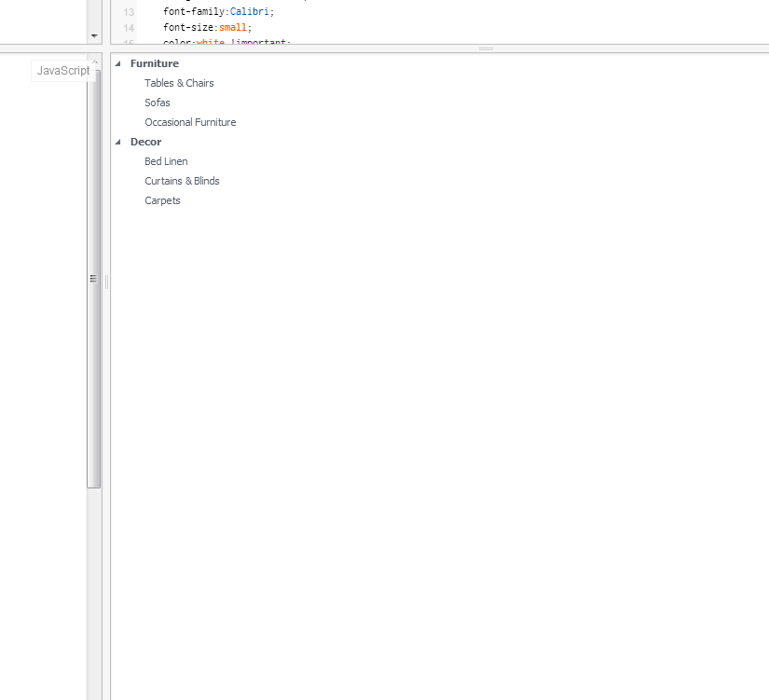Collapse the Decor tree node
The image size is (769, 700).
(x=117, y=143)
